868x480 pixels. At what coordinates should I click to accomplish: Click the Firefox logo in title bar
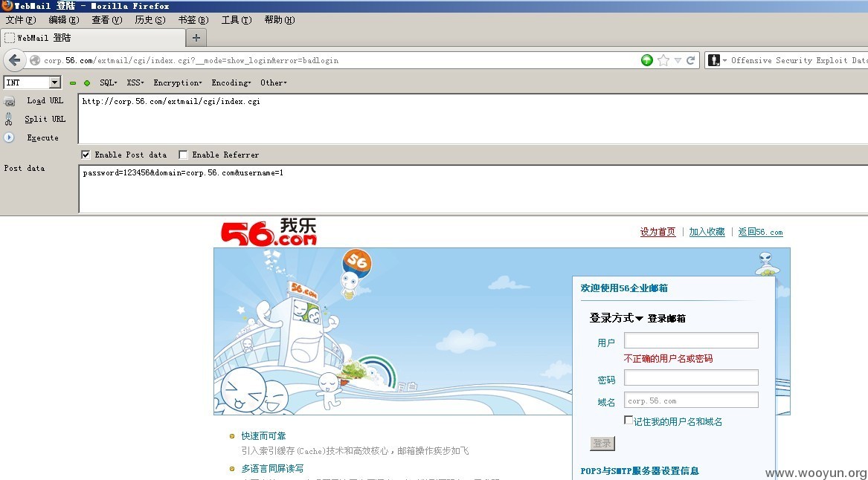7,5
